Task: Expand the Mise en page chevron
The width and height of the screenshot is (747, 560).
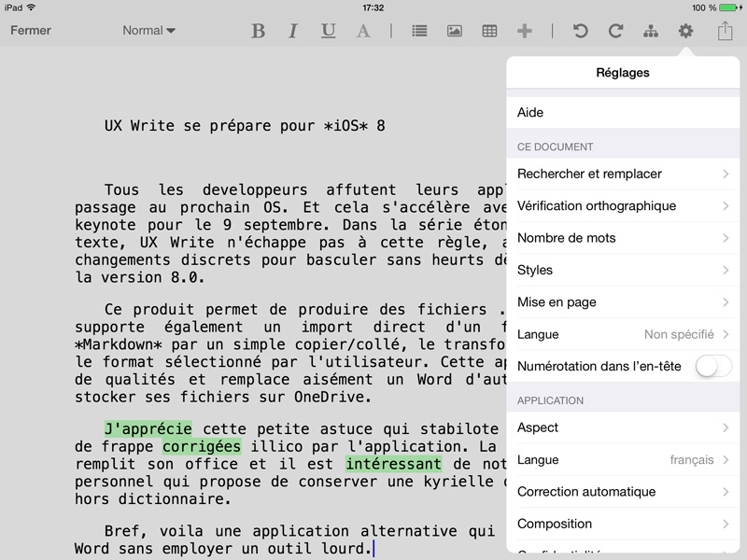Action: 726,301
